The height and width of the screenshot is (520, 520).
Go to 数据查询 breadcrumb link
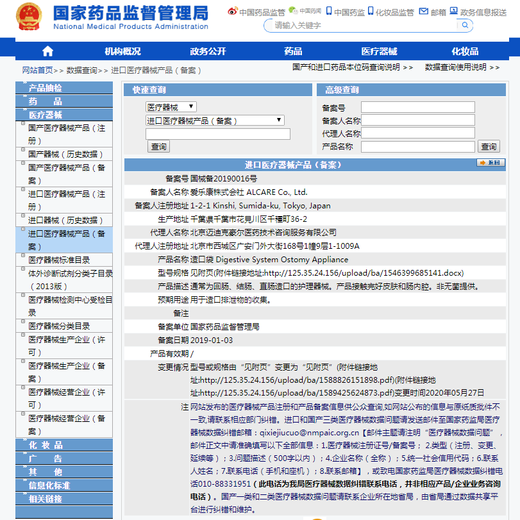coord(82,70)
